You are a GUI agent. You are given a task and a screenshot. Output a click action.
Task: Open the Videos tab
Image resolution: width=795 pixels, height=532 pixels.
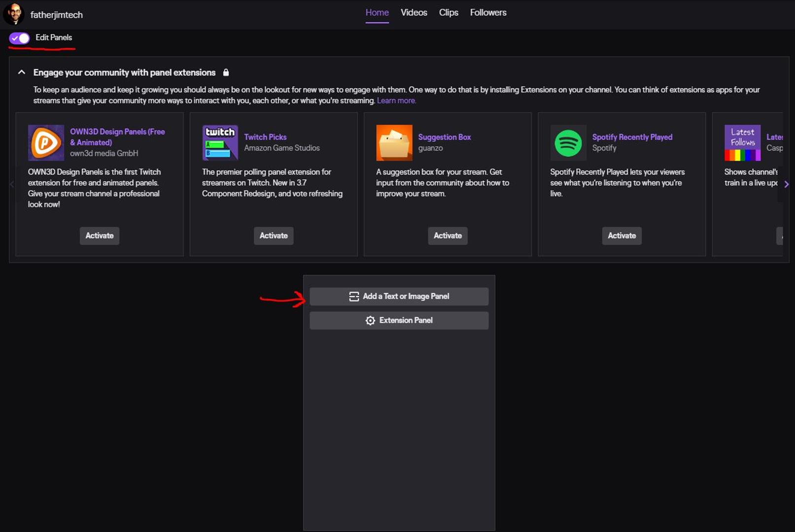[414, 13]
